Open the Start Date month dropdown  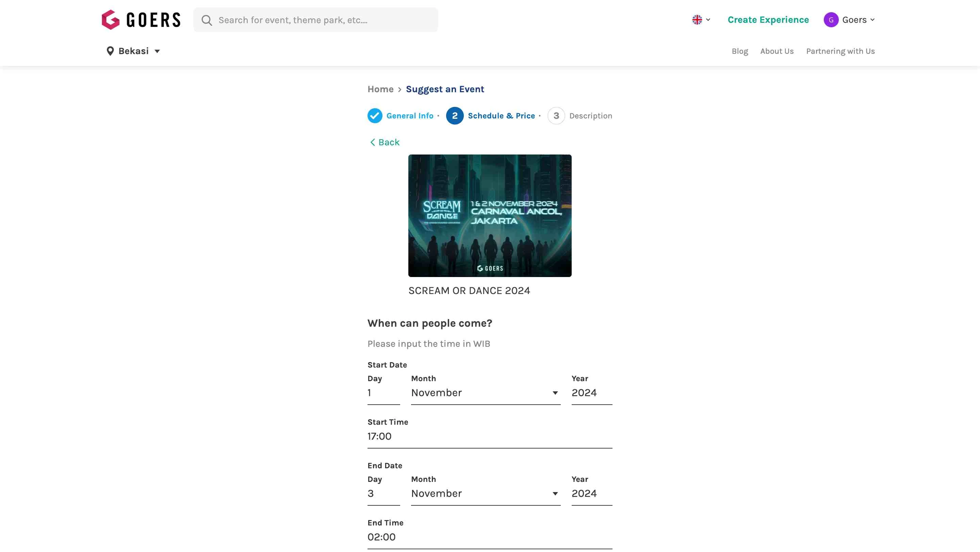pos(486,393)
